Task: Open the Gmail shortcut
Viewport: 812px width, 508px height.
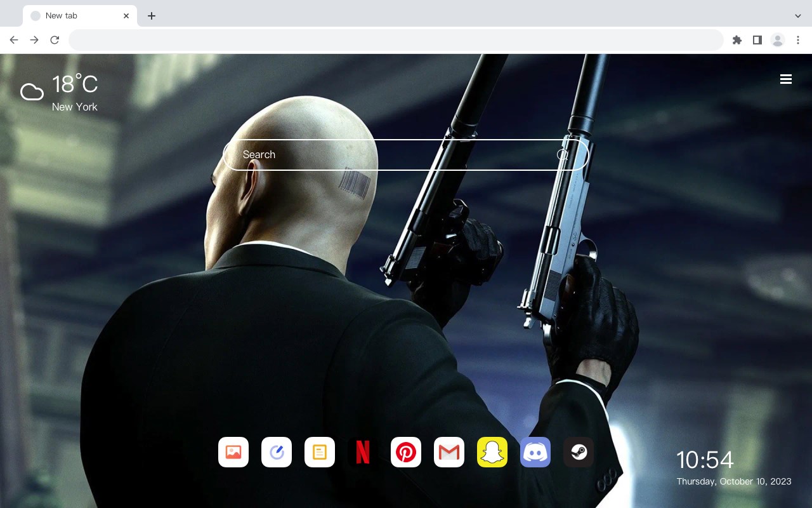Action: point(449,452)
